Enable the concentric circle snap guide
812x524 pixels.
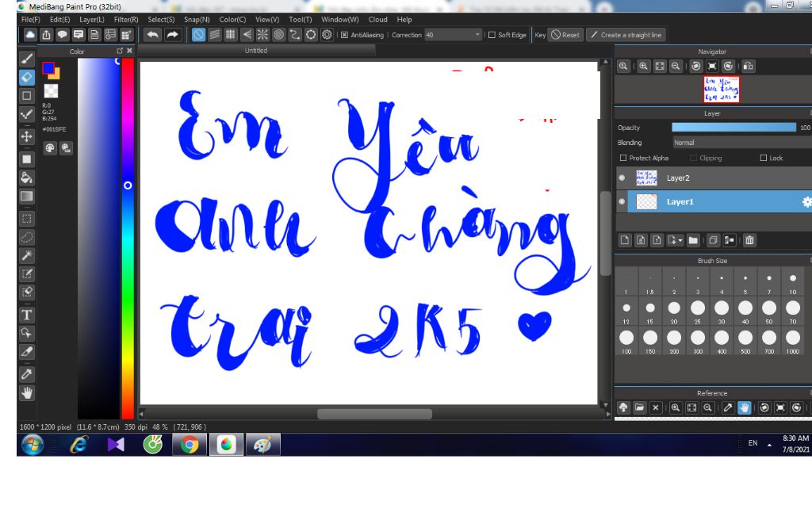coord(278,35)
